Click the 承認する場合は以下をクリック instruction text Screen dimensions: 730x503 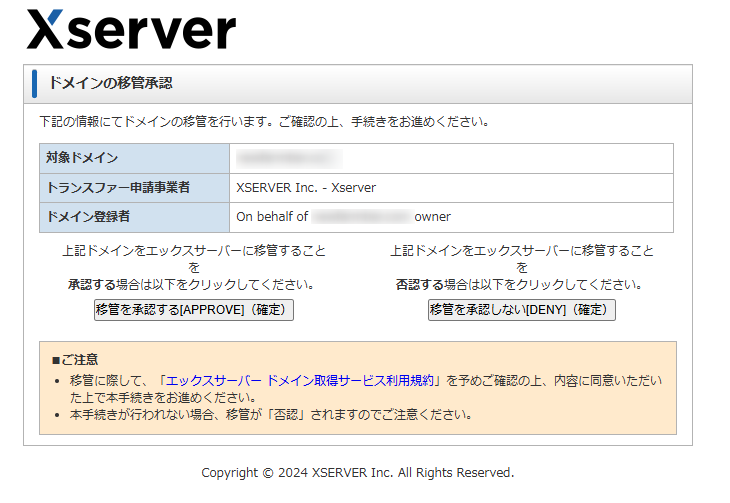click(191, 285)
